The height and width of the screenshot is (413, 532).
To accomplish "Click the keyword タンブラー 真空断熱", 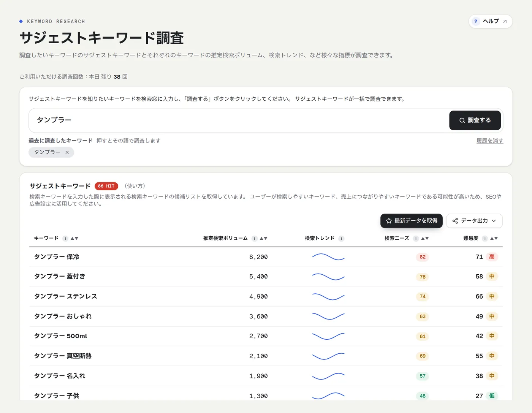I will [x=63, y=356].
